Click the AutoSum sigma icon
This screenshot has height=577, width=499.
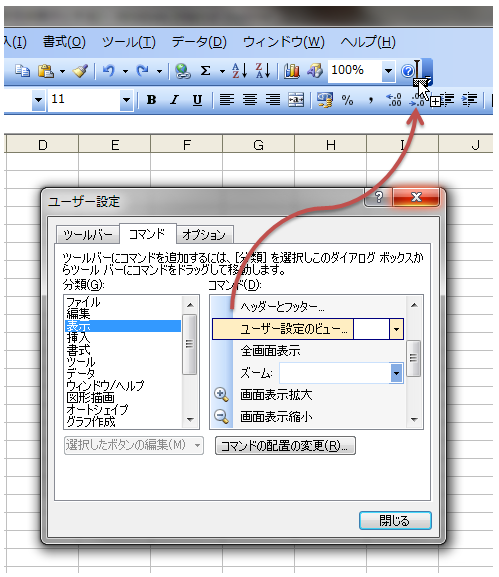[x=205, y=70]
